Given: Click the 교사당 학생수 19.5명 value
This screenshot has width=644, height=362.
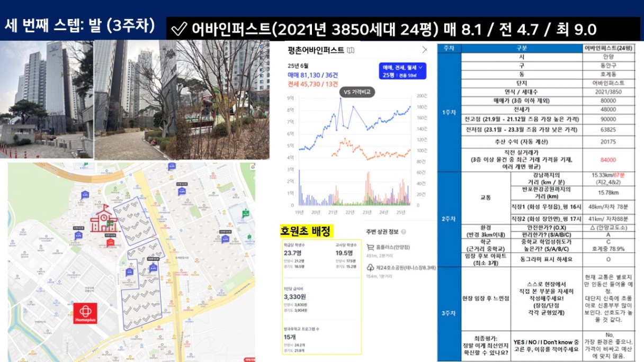Looking at the screenshot, I should [x=343, y=253].
